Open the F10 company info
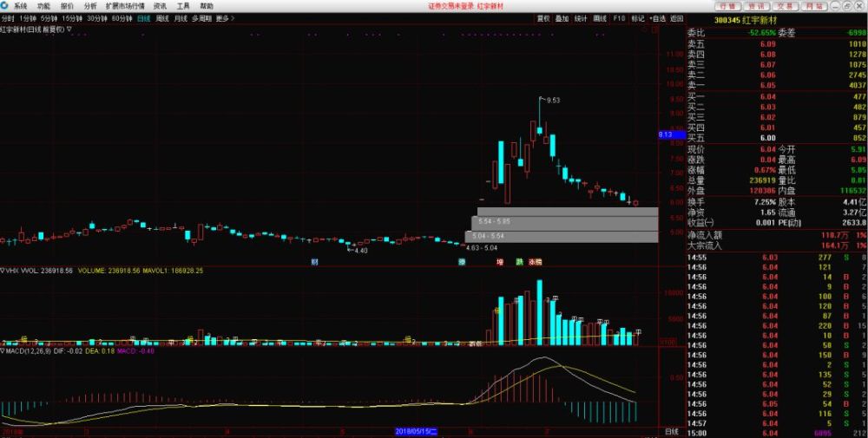868x438 pixels. 619,18
